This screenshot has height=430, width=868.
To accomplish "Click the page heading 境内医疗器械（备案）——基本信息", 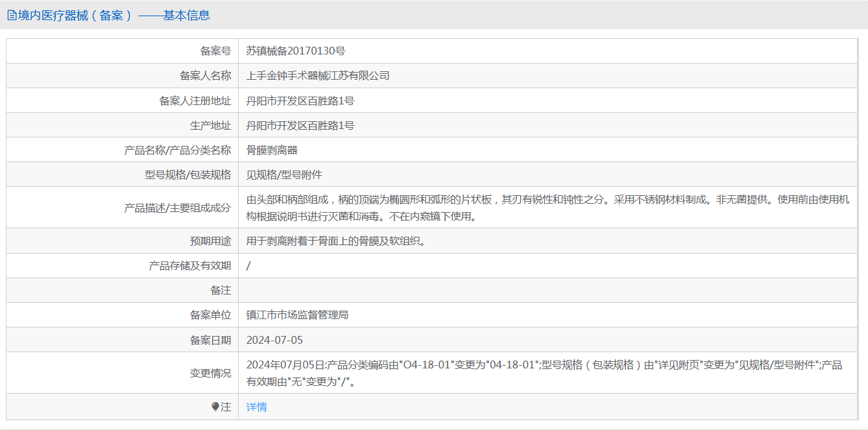I will (114, 16).
